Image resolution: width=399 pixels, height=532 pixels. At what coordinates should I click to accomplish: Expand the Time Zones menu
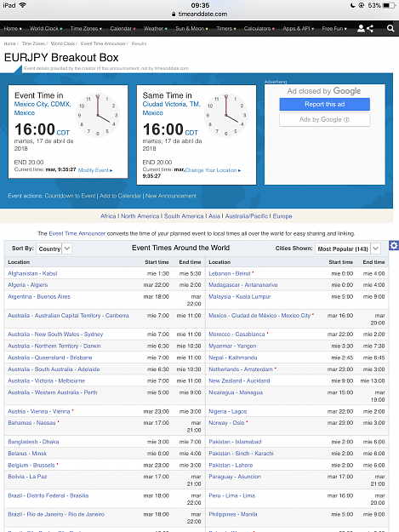point(86,28)
